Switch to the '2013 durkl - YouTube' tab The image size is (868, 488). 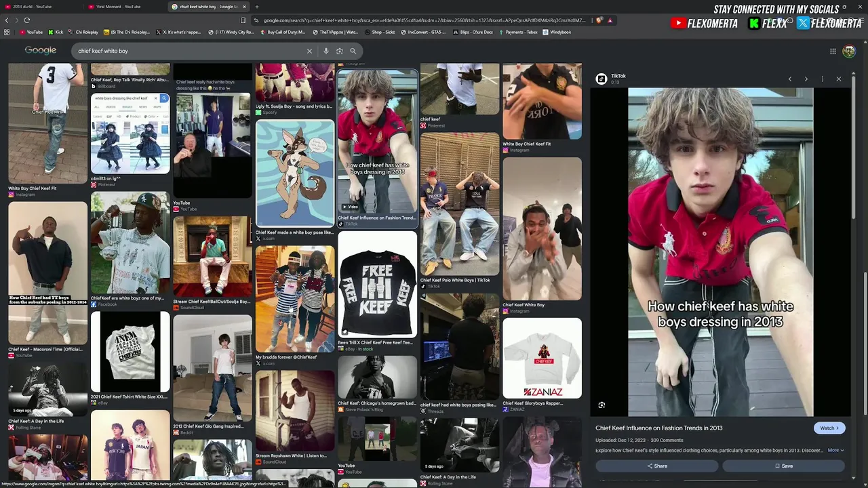(42, 7)
